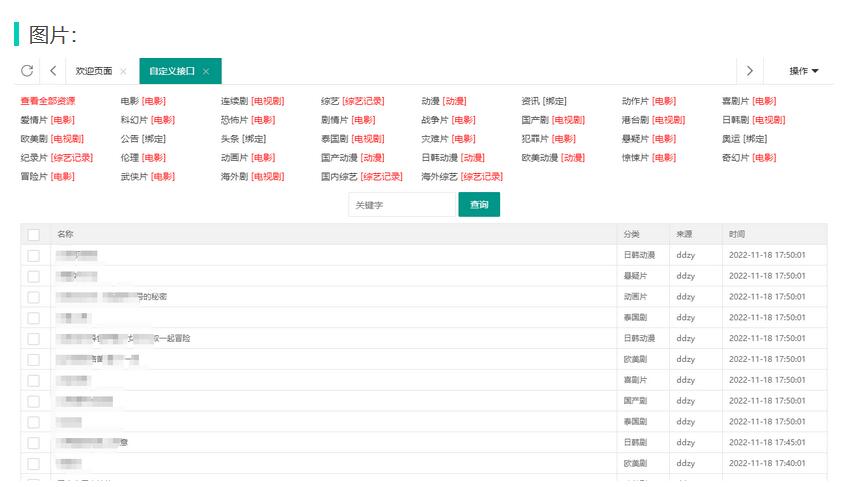Click the 关键字 keyword input field
The height and width of the screenshot is (487, 847).
400,205
